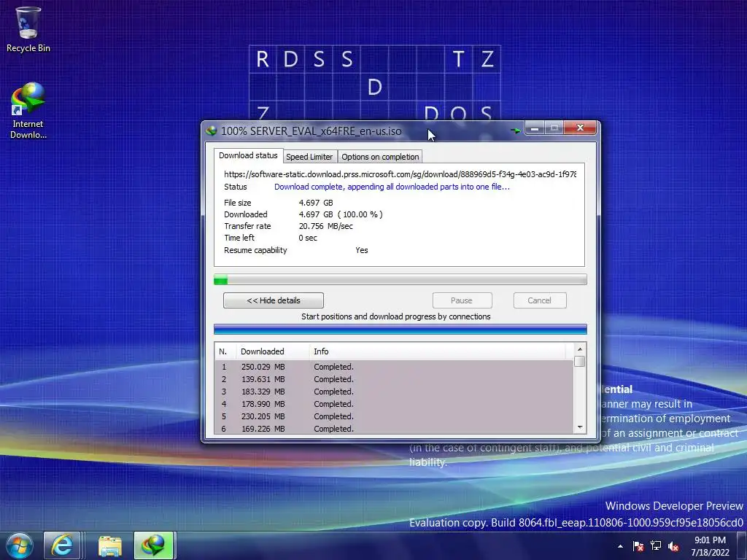Viewport: 747px width, 560px height.
Task: Select connection row 5 with 230.205 MB
Action: [x=395, y=416]
